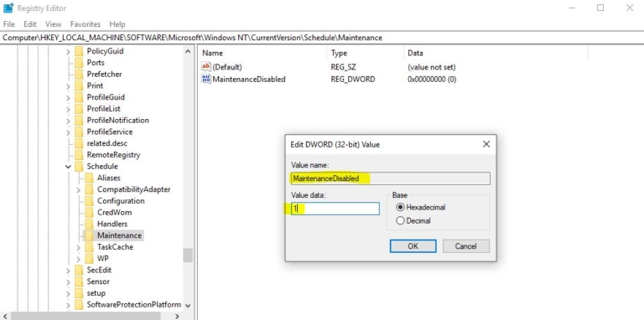Select the Print folder icon
Viewport: 644px width, 320px height.
79,85
